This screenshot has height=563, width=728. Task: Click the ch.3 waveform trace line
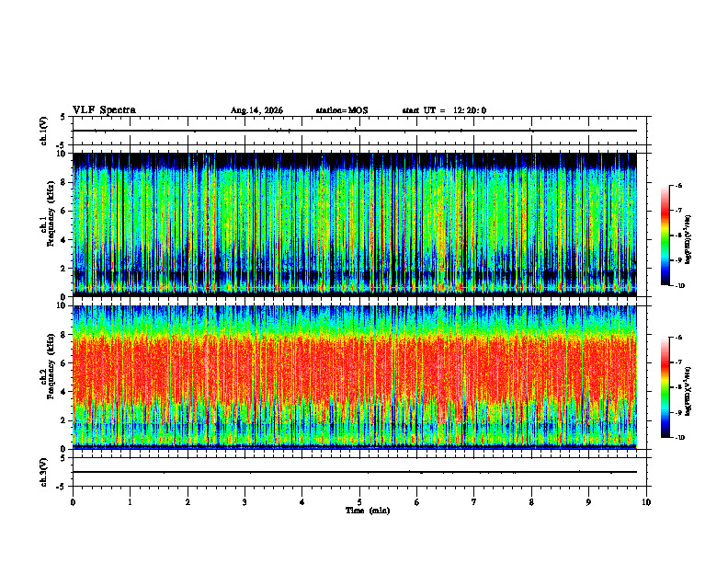(355, 472)
